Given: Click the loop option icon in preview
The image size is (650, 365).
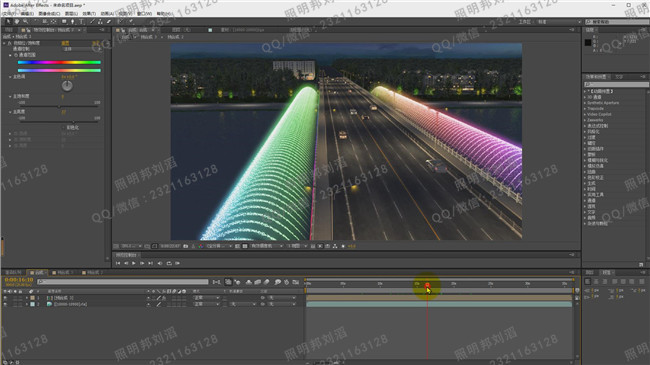Looking at the screenshot, I should pyautogui.click(x=169, y=263).
